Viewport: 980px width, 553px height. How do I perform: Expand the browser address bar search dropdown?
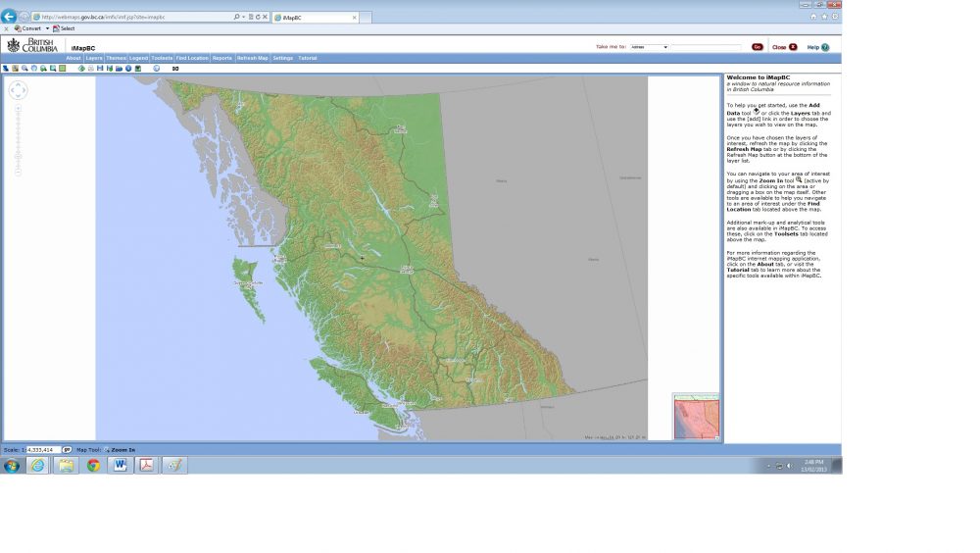242,17
